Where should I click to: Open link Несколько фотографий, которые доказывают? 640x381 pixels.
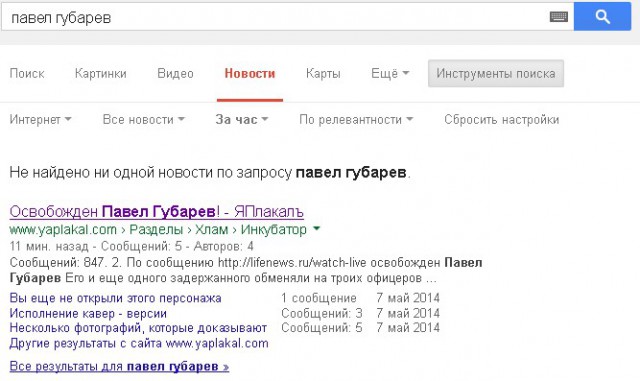tap(138, 328)
